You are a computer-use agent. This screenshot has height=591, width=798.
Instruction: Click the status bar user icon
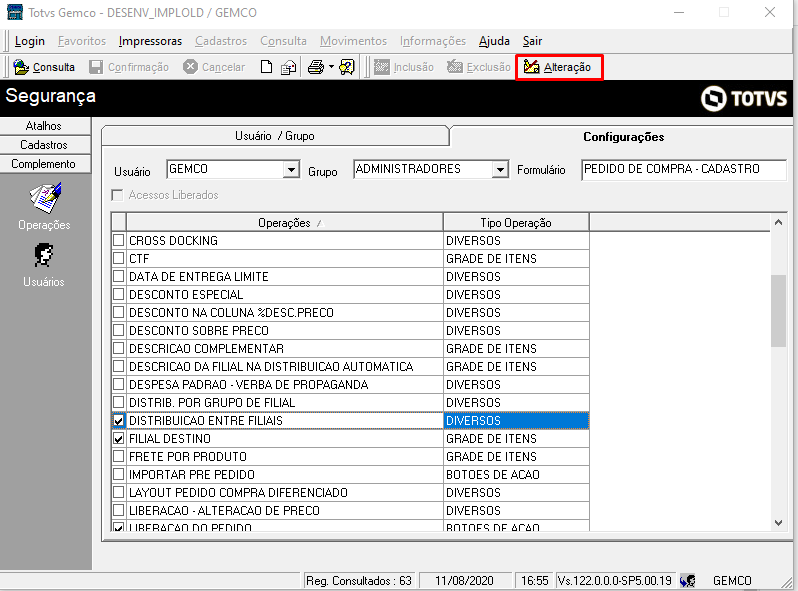(688, 581)
